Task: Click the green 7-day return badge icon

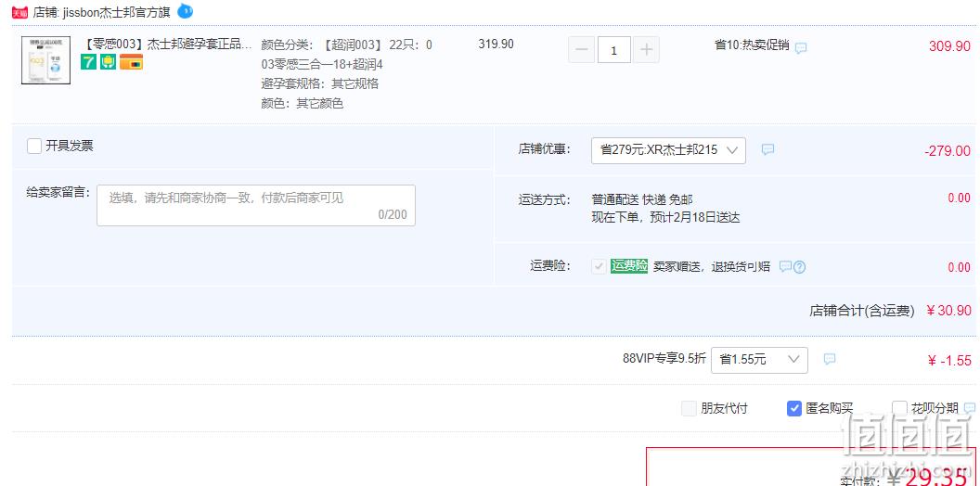Action: 89,62
